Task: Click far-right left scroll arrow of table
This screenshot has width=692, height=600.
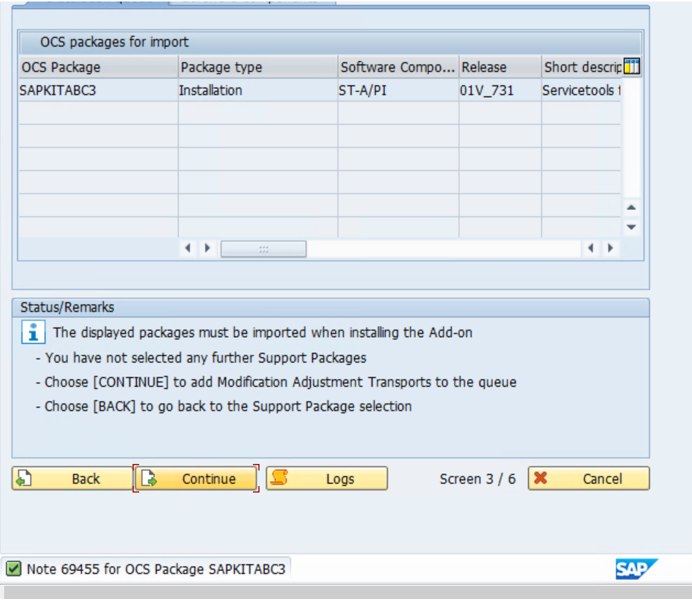Action: [590, 248]
